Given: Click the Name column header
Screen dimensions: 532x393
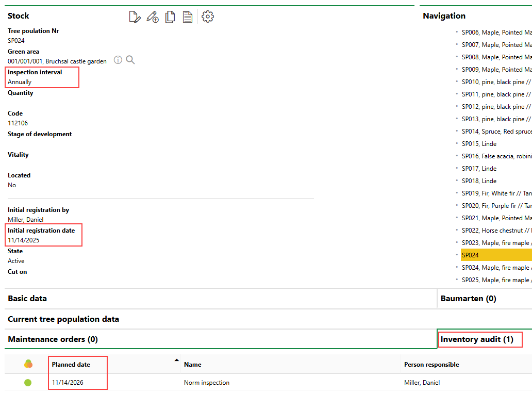Looking at the screenshot, I should click(x=193, y=365).
